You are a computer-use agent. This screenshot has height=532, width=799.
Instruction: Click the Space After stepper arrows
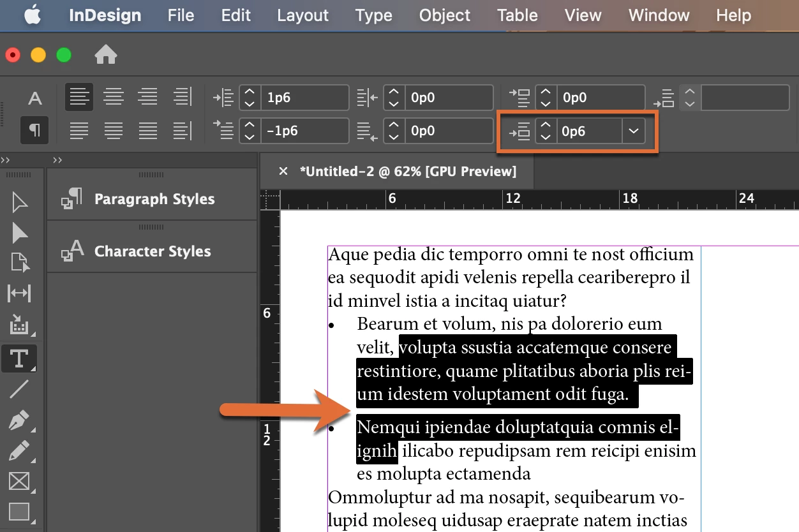(x=689, y=98)
